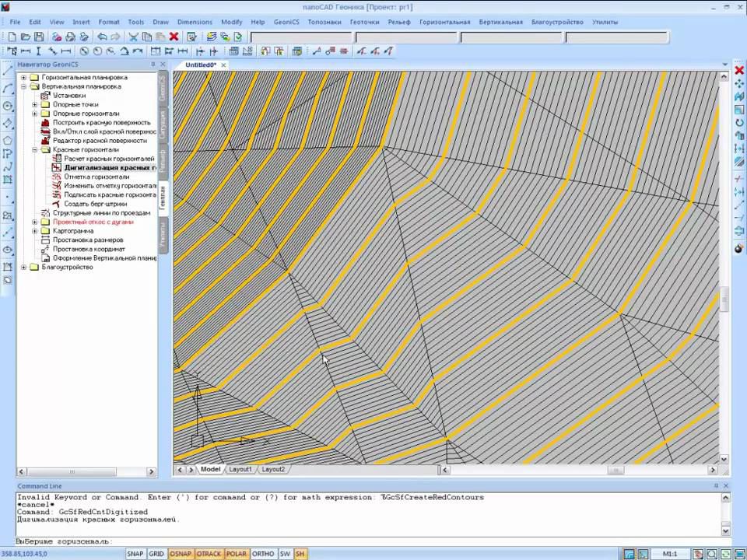
Task: Click the Cut scissors icon
Action: point(133,37)
